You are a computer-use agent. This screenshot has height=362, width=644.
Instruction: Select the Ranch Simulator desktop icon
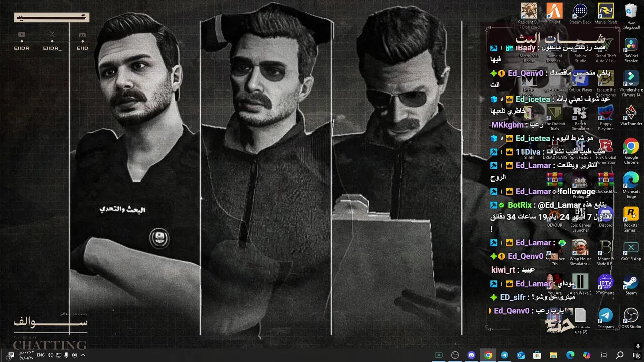tap(580, 118)
